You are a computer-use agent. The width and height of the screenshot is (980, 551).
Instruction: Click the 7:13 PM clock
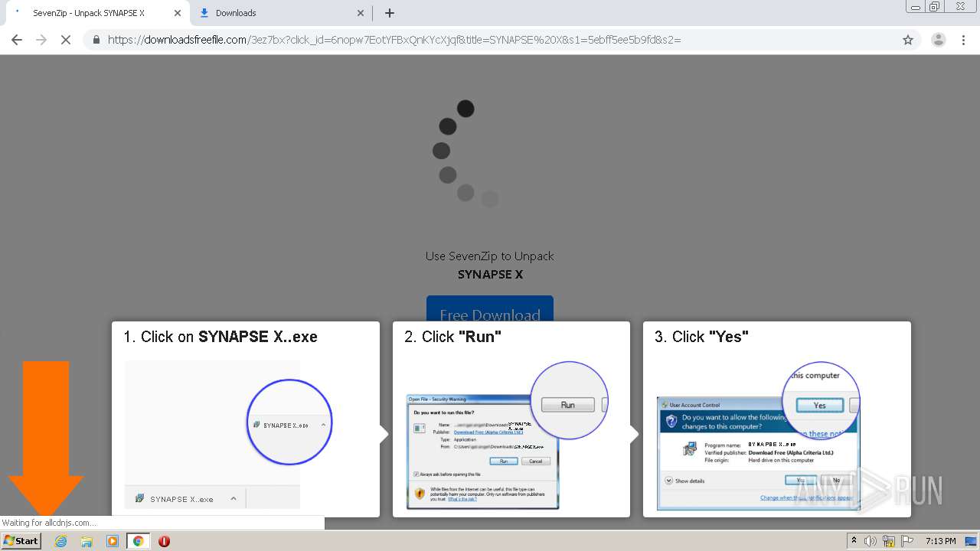point(941,541)
